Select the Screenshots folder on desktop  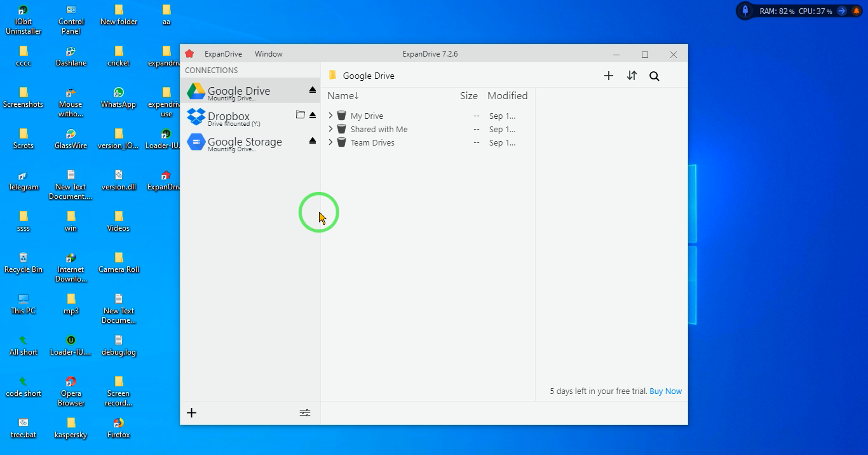(24, 97)
